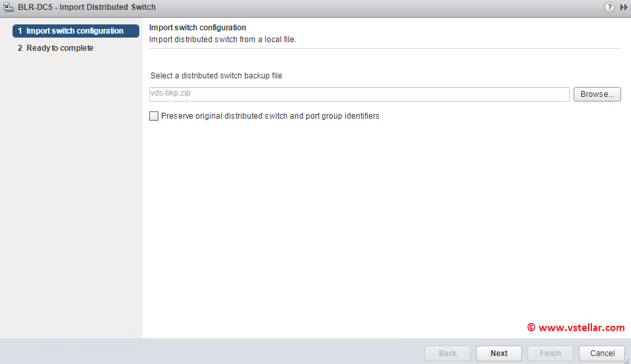Select step 1 Import switch configuration
The height and width of the screenshot is (364, 631).
75,31
